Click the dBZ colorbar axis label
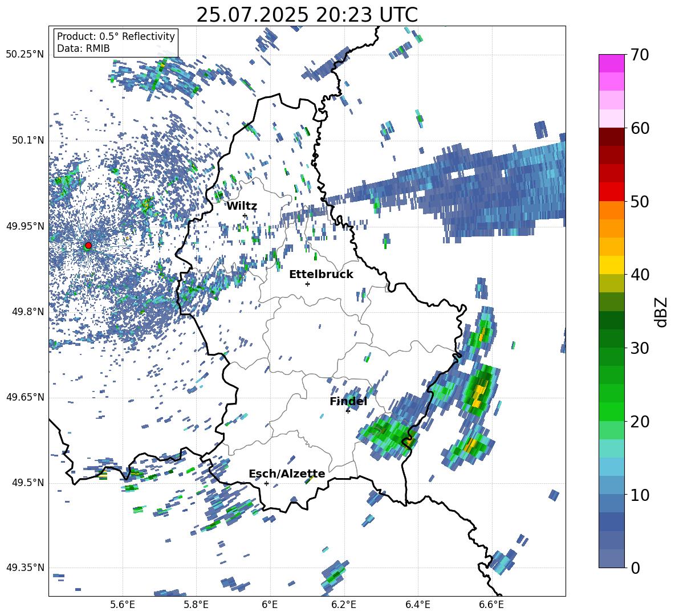The height and width of the screenshot is (616, 675). tap(662, 312)
